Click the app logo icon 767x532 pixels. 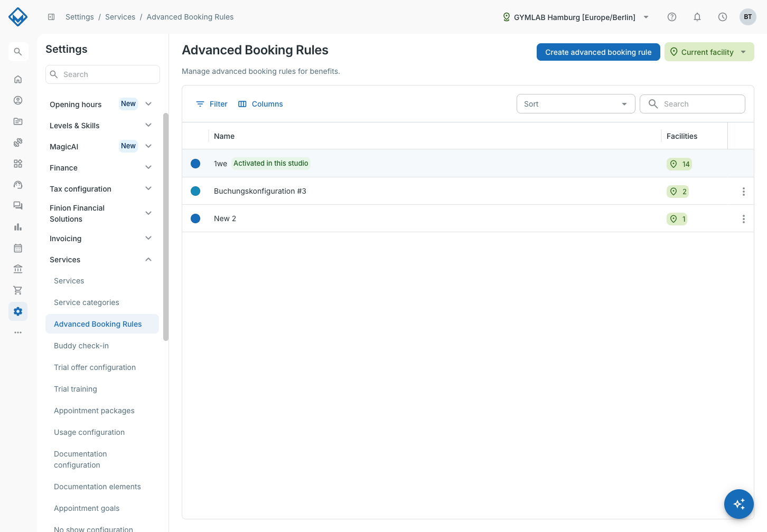(x=18, y=17)
